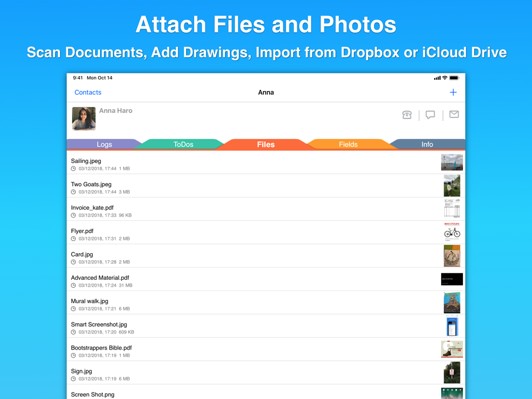Click the clock icon under Card.jpg

tap(73, 262)
